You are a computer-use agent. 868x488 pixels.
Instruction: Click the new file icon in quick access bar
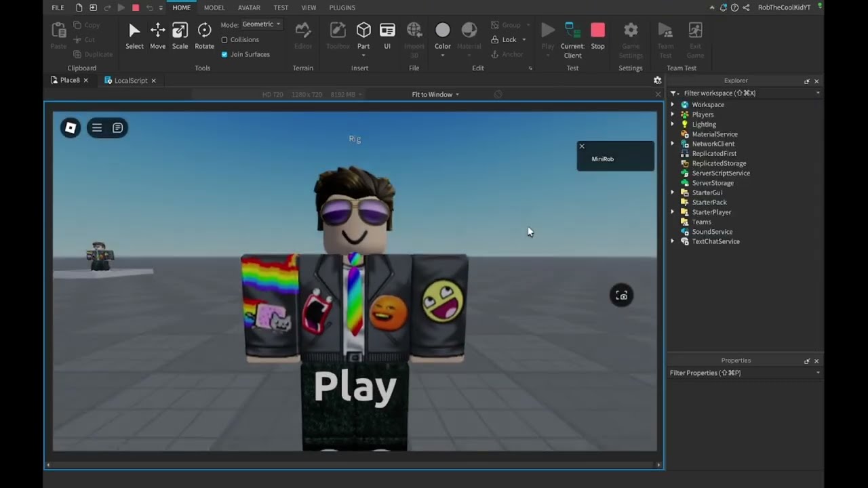coord(79,8)
